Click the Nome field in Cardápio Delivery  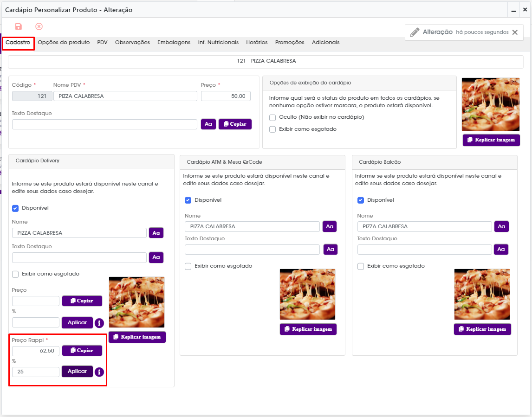(x=79, y=233)
